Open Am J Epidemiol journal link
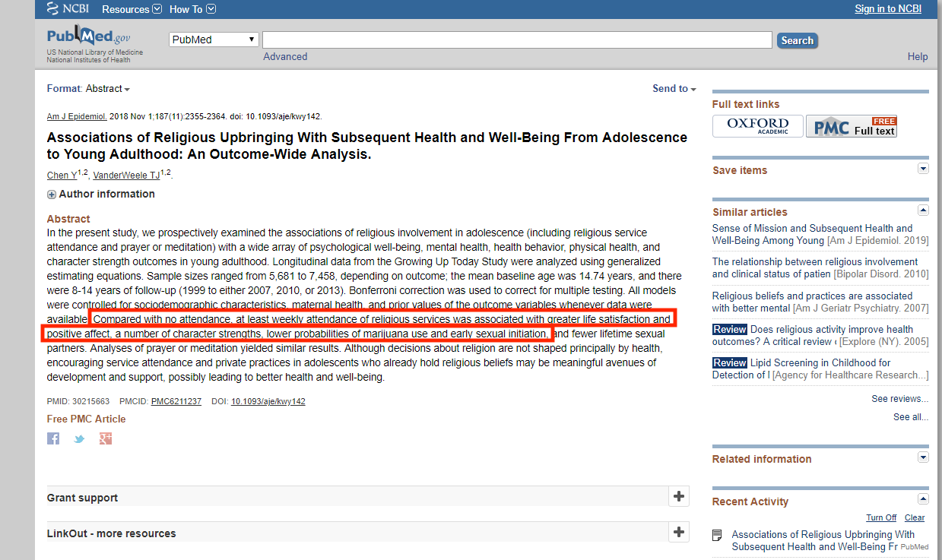This screenshot has height=560, width=942. click(77, 117)
